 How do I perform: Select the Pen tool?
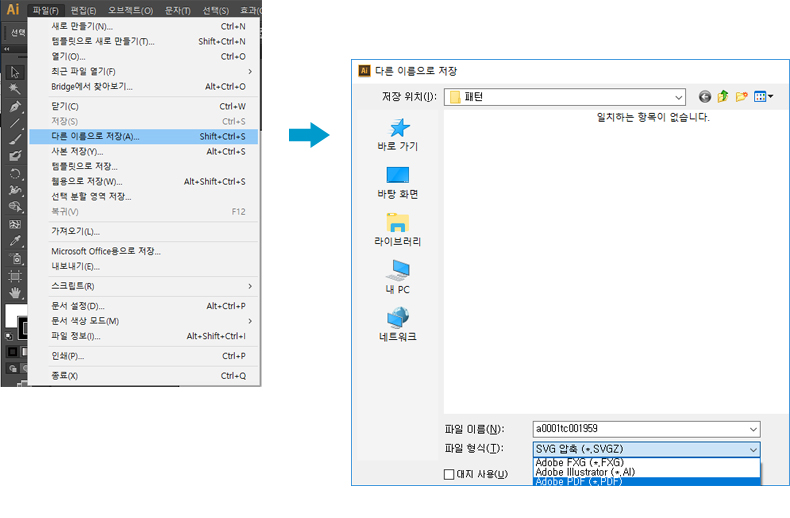15,106
